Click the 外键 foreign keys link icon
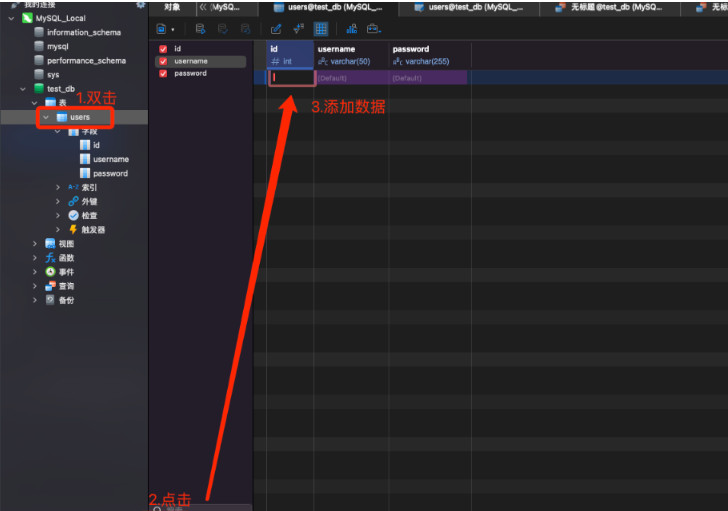728x511 pixels. tap(73, 201)
